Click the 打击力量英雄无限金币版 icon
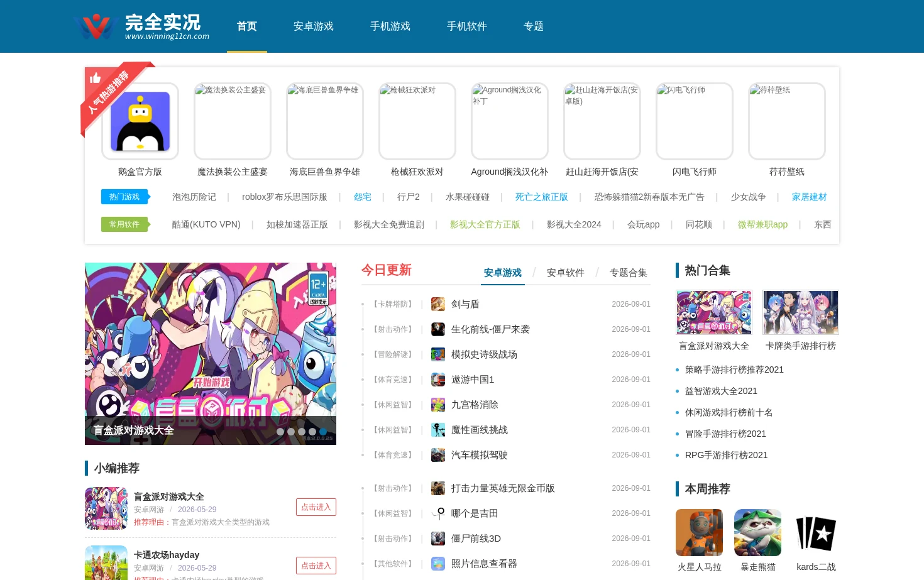The height and width of the screenshot is (580, 924). (x=438, y=488)
